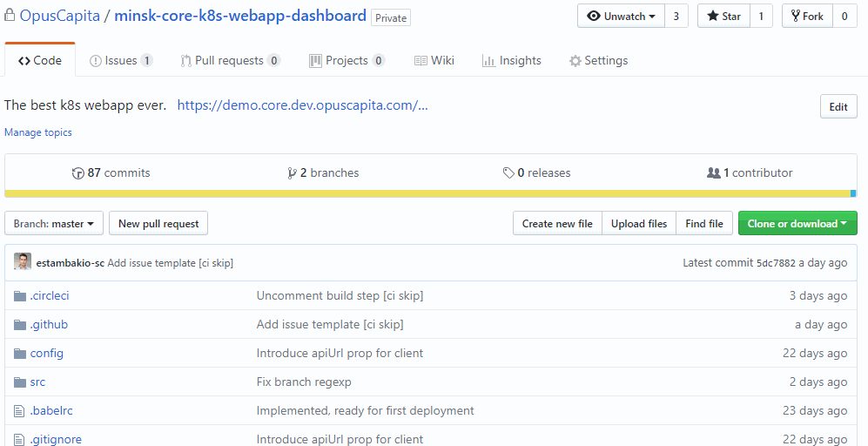The height and width of the screenshot is (446, 868).
Task: Click the .gitignore file icon
Action: click(20, 440)
